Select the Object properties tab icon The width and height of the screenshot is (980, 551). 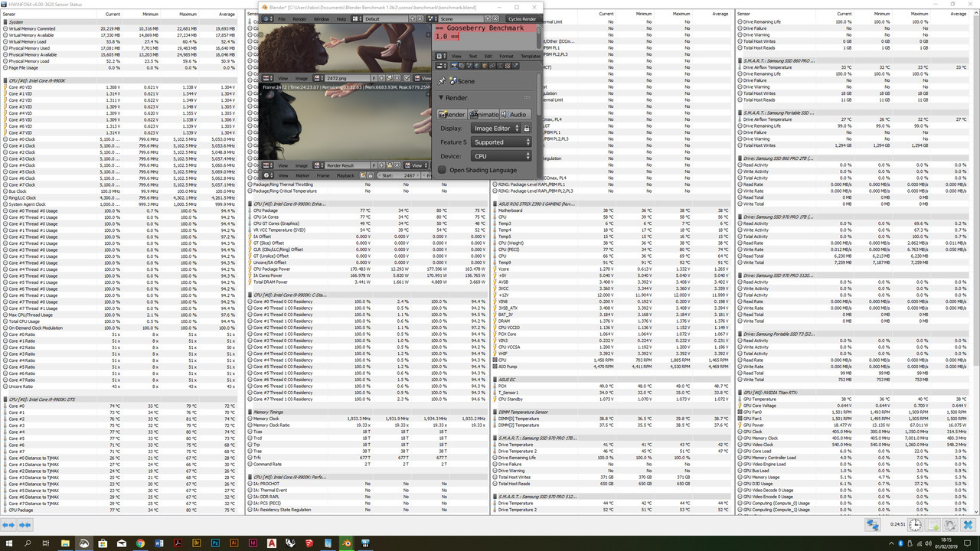[x=485, y=66]
